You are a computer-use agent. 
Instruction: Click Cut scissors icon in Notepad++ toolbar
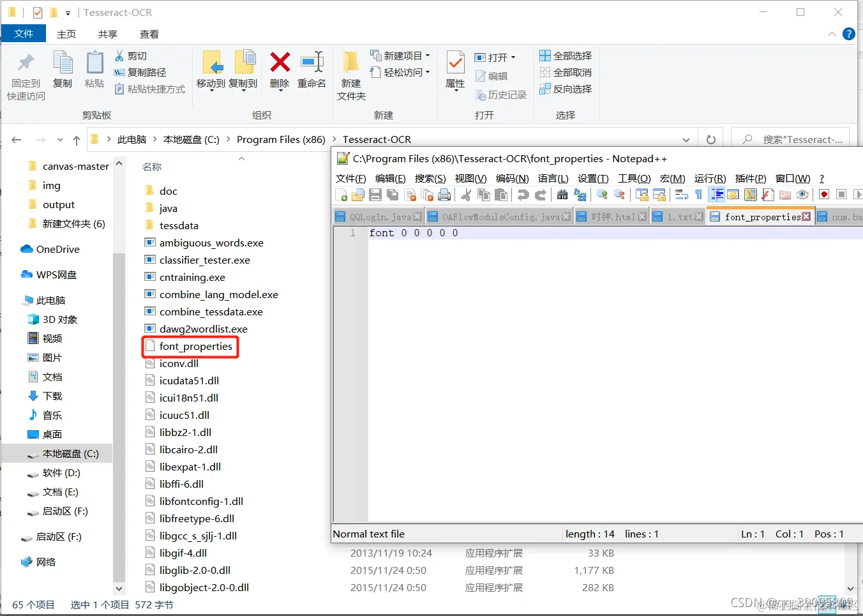click(467, 195)
